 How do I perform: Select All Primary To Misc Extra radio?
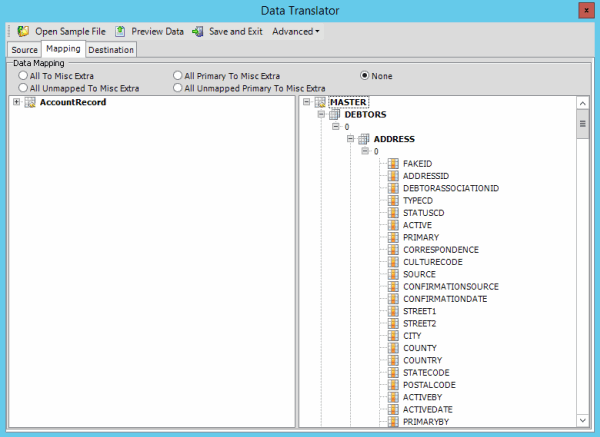coord(178,76)
